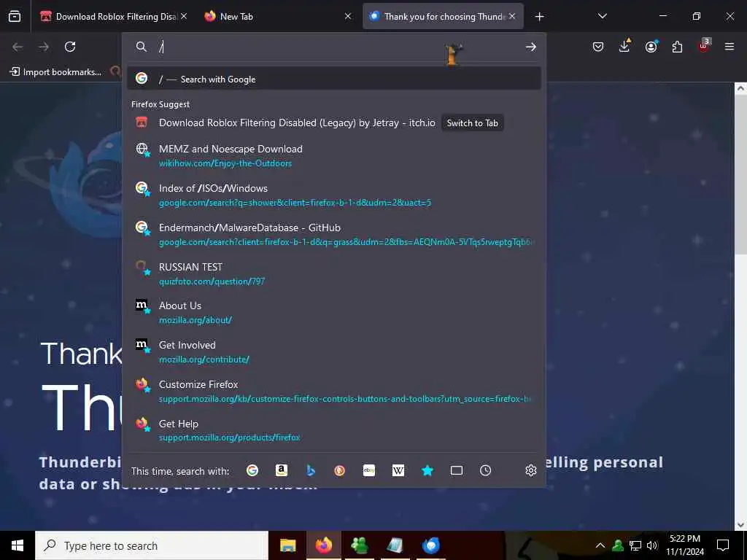
Task: Search this time with DuckDuckGo
Action: pos(340,470)
